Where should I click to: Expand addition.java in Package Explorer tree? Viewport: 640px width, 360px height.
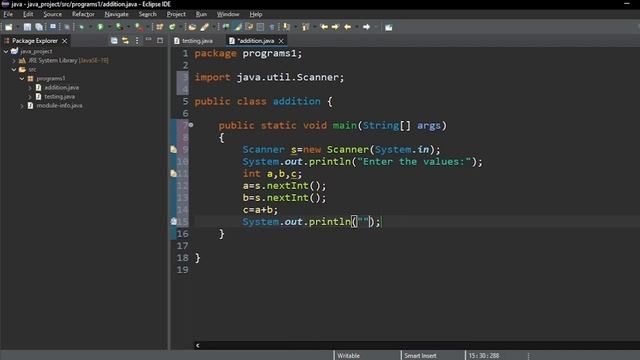tap(30, 87)
